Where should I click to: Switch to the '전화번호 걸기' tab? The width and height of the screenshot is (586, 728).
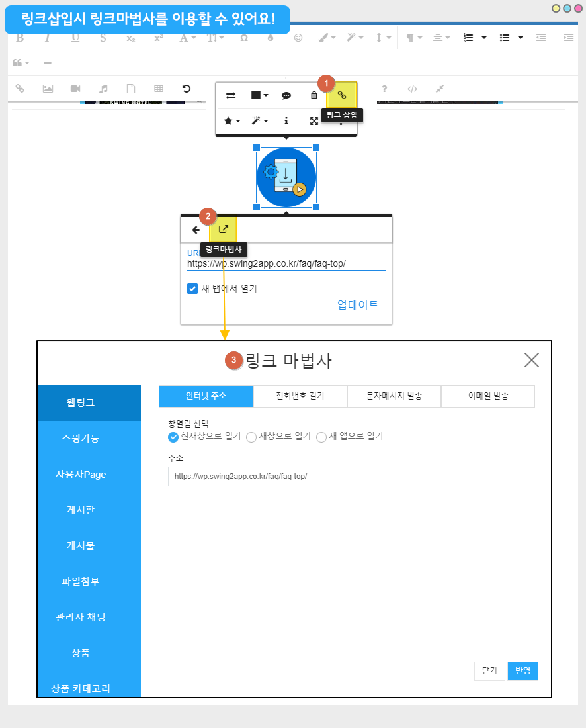point(300,396)
